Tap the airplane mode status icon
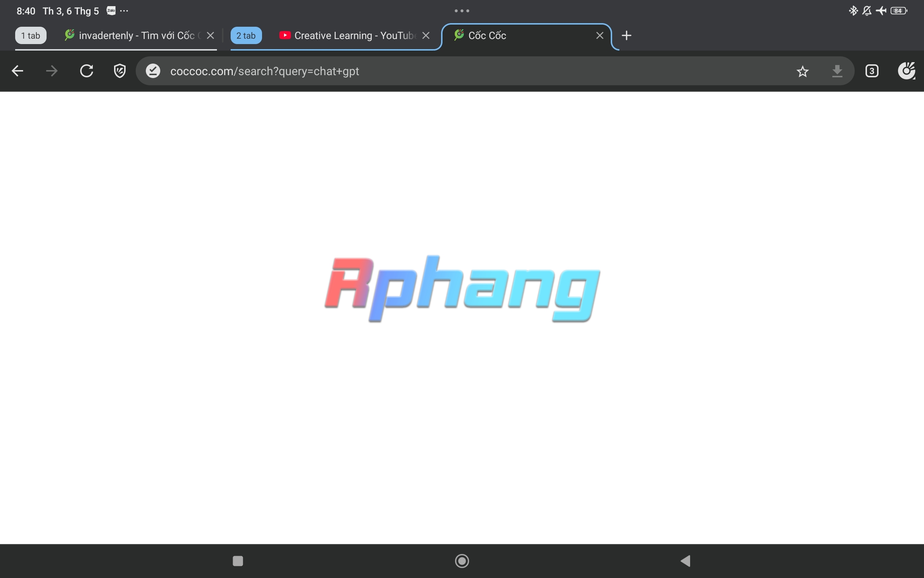Screen dimensions: 924x578 pyautogui.click(x=881, y=11)
